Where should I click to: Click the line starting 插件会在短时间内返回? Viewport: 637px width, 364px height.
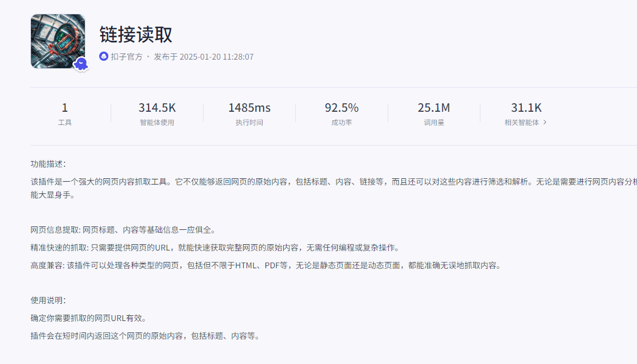coord(146,336)
